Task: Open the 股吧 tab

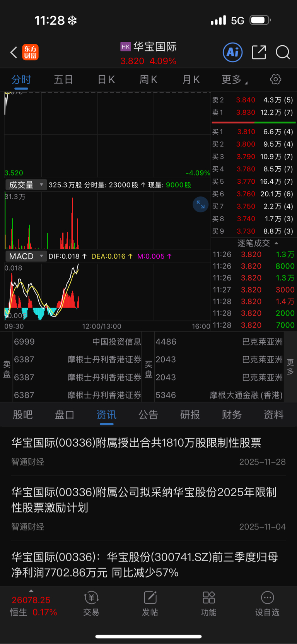Action: pos(23,415)
